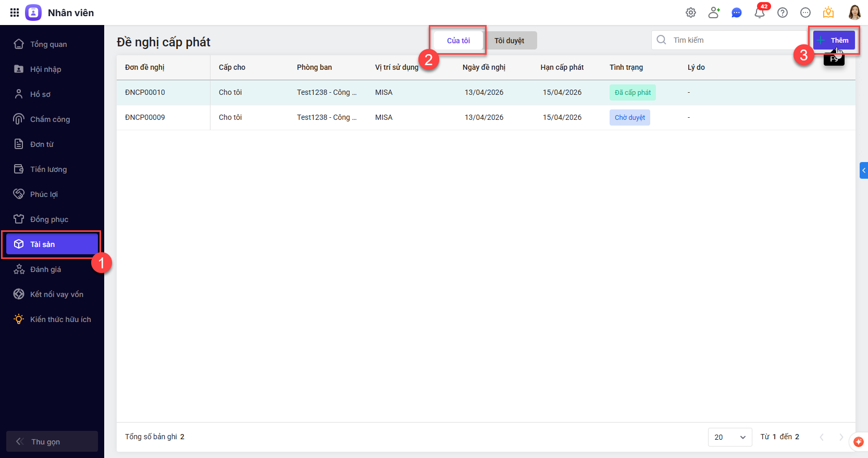Click 13/04/2026 in the ĐNCP00009 row
The height and width of the screenshot is (458, 868).
pos(484,117)
